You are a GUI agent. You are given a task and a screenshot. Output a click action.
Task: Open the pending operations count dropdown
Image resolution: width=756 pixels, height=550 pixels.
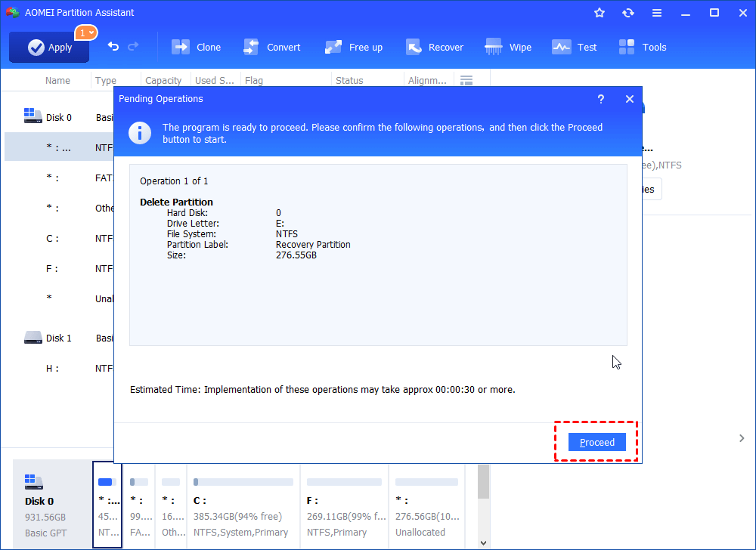tap(86, 32)
